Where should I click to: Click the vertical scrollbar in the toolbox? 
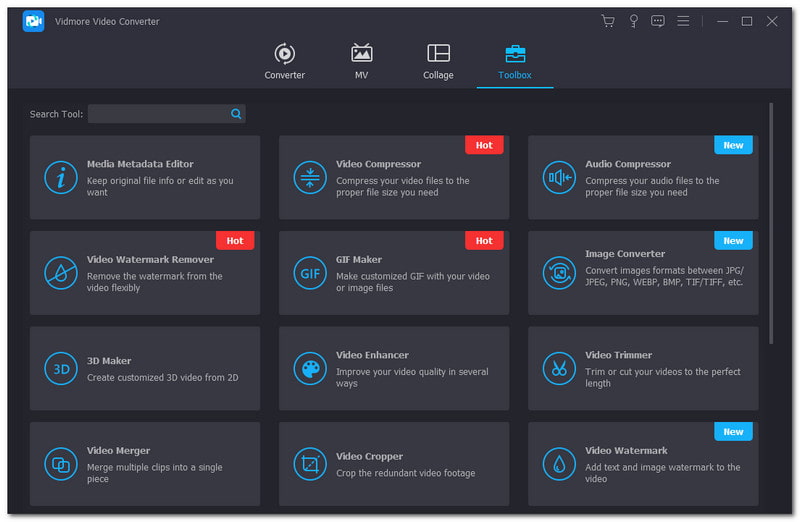[x=771, y=220]
